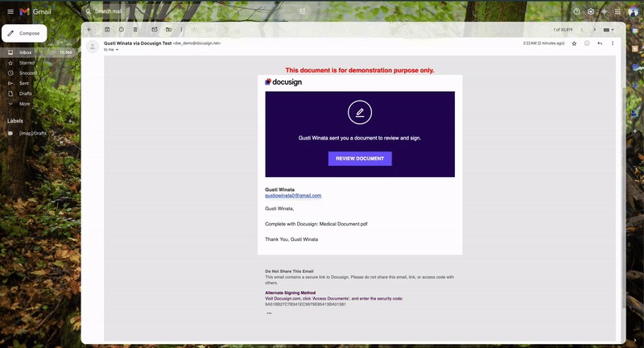Open Contacts in side panel
The width and height of the screenshot is (644, 348).
click(x=635, y=85)
